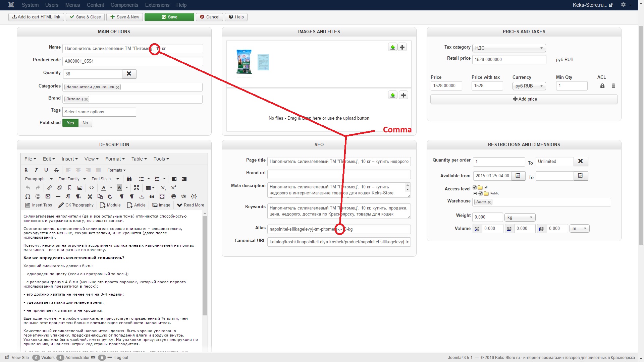The image size is (644, 362).
Task: Click the print icon in editor toolbar
Action: [x=174, y=196]
